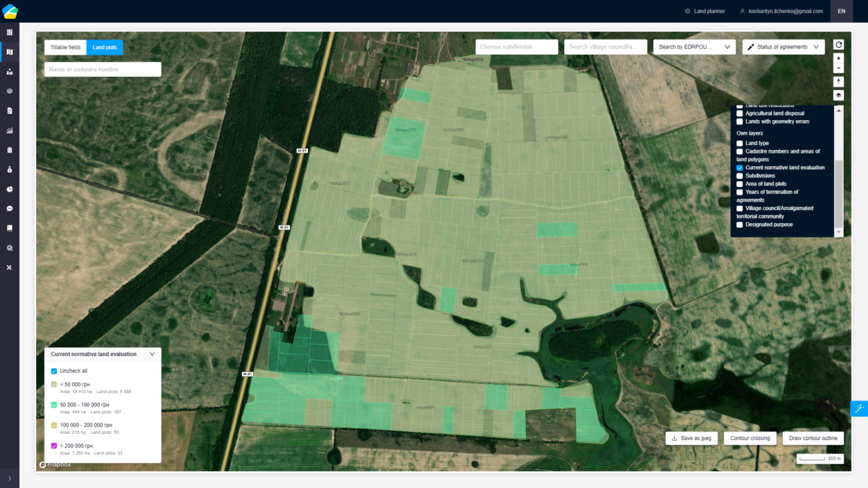Zoom in the map with plus
This screenshot has width=868, height=488.
click(x=839, y=58)
